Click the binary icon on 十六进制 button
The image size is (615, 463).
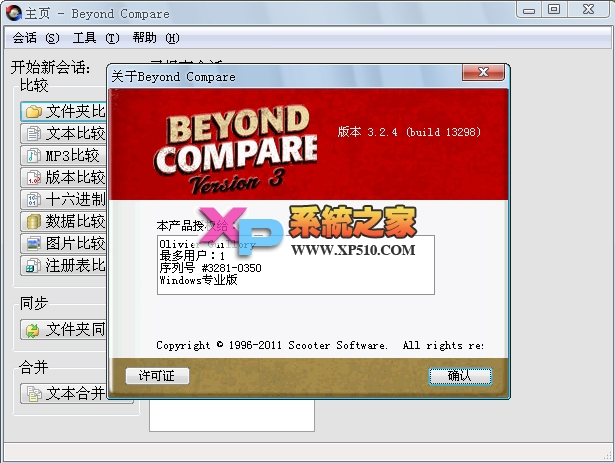[34, 200]
